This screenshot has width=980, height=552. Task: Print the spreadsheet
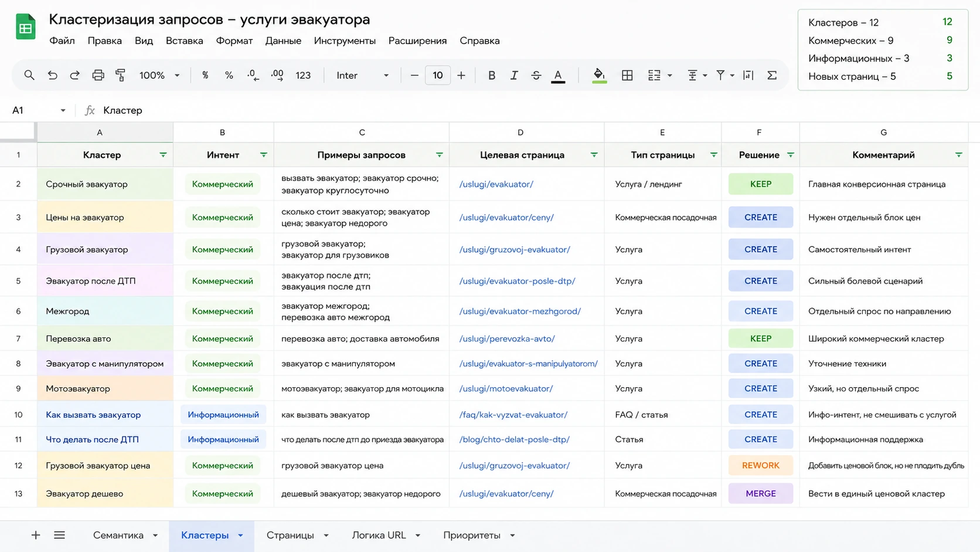click(98, 75)
